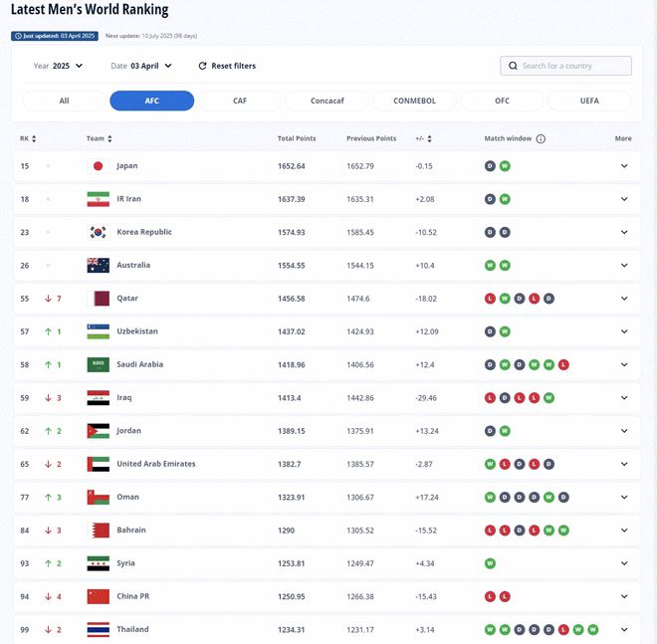The image size is (657, 644).
Task: Sort by the +/- column arrows
Action: (x=429, y=139)
